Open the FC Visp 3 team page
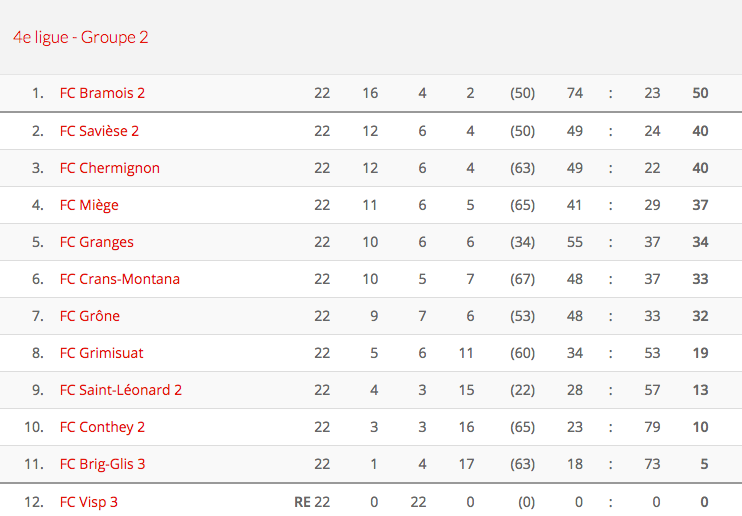 coord(89,502)
